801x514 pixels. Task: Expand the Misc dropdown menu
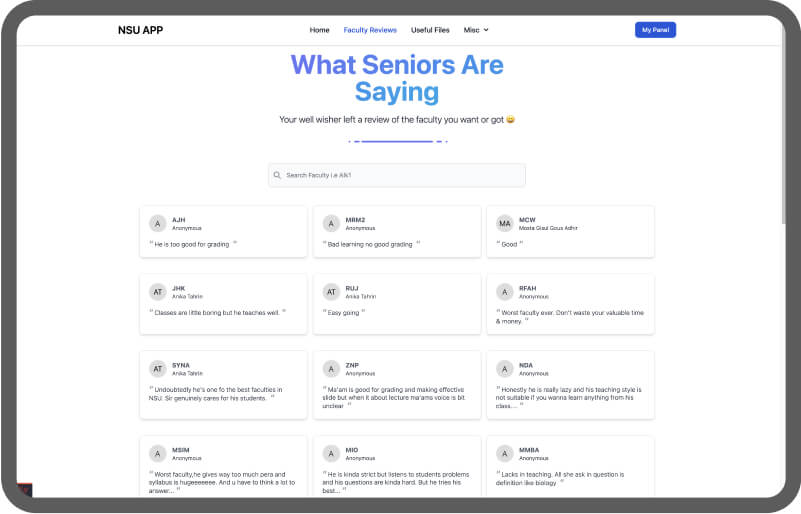pyautogui.click(x=476, y=30)
